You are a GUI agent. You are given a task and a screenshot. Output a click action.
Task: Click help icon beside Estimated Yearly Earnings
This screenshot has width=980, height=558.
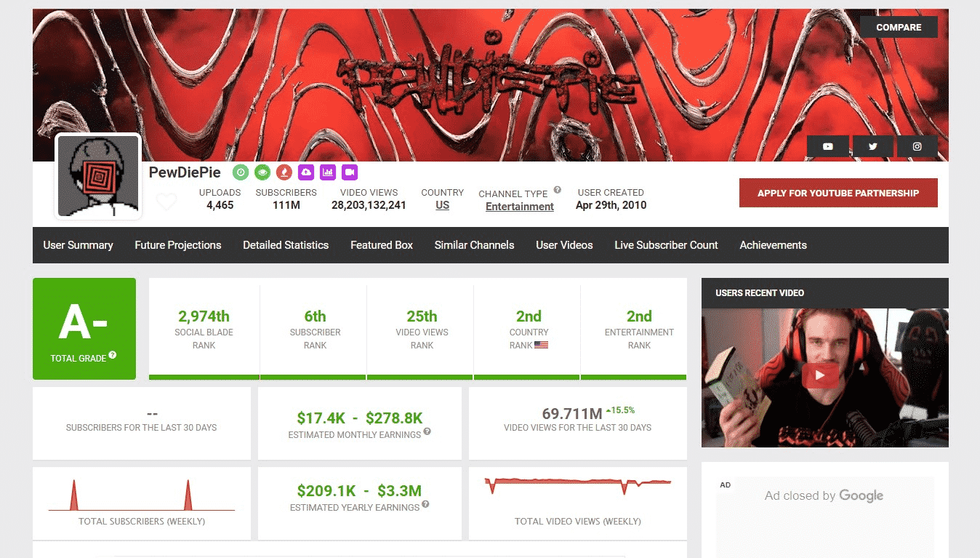pos(426,504)
